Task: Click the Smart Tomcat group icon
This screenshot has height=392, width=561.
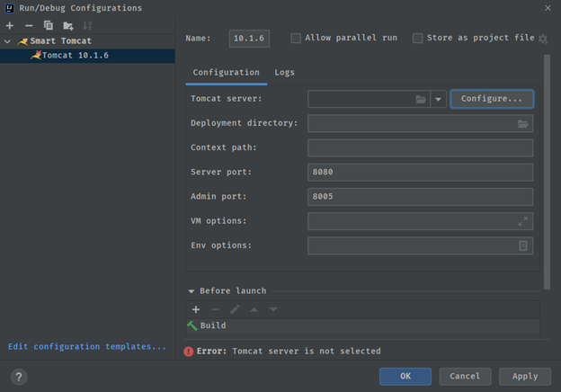Action: 22,41
